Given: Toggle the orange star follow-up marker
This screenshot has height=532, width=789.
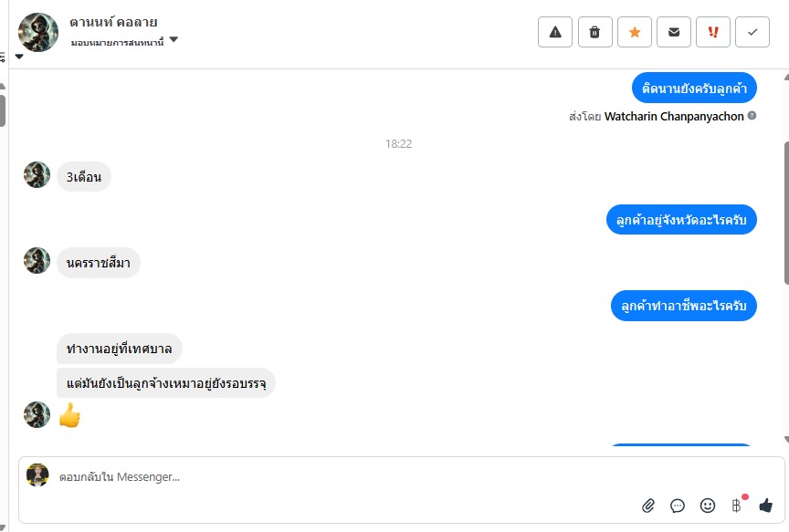Looking at the screenshot, I should click(635, 32).
